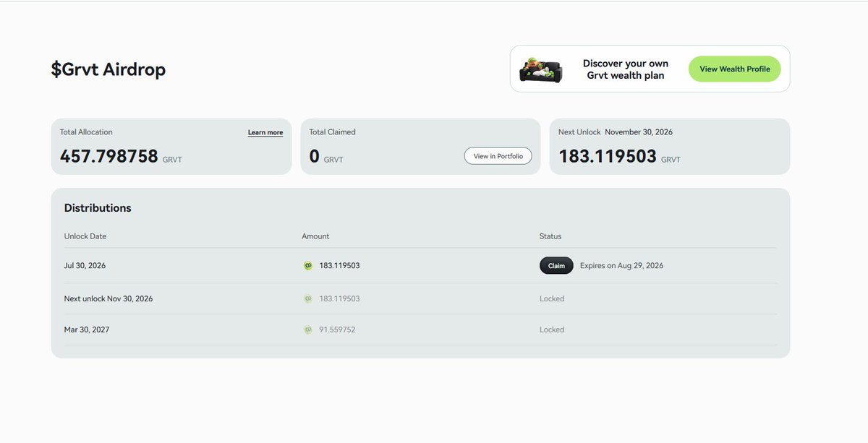Click the Distributions heading

pyautogui.click(x=98, y=208)
